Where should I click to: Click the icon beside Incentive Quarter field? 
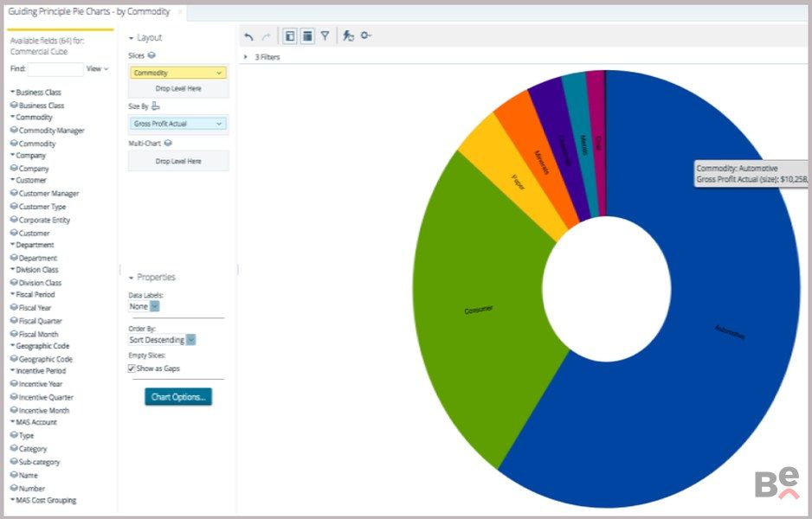[14, 397]
